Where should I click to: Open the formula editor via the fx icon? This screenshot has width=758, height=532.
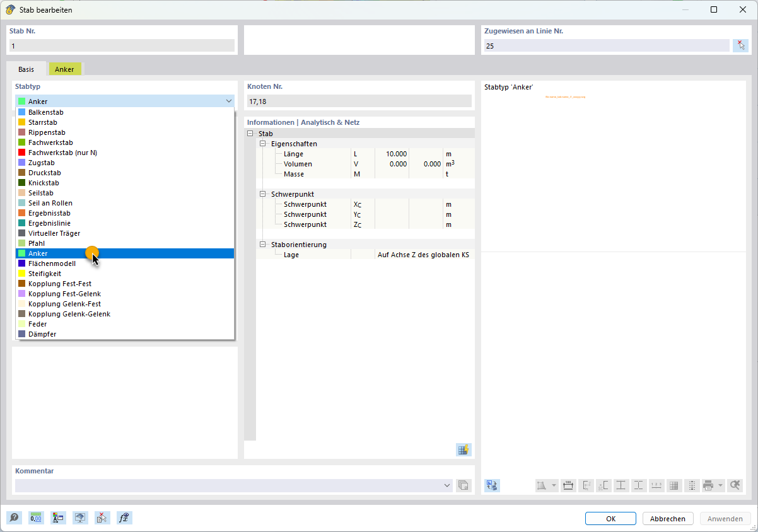[124, 518]
